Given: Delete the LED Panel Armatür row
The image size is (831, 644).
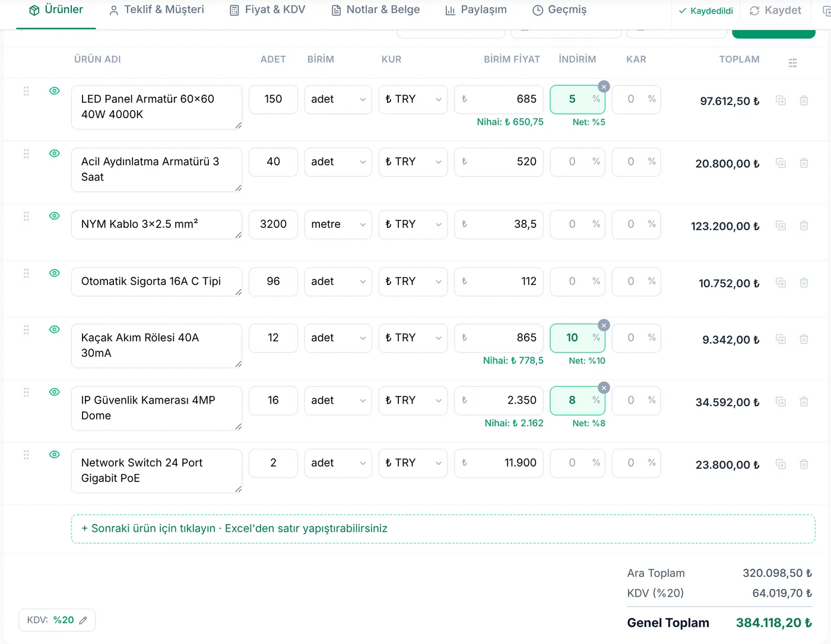Looking at the screenshot, I should click(804, 101).
